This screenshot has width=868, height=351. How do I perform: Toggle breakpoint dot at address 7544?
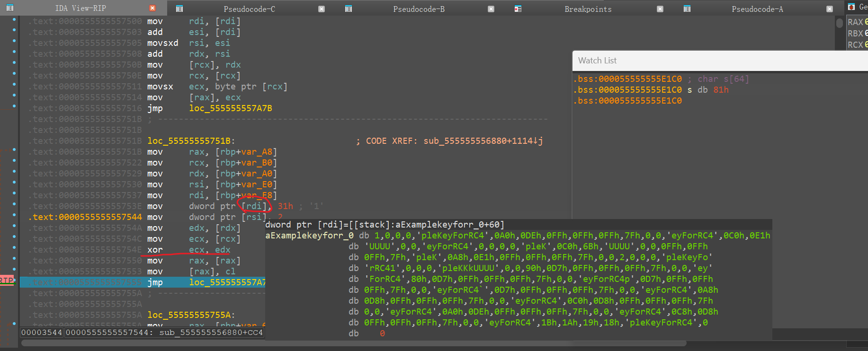pos(14,215)
